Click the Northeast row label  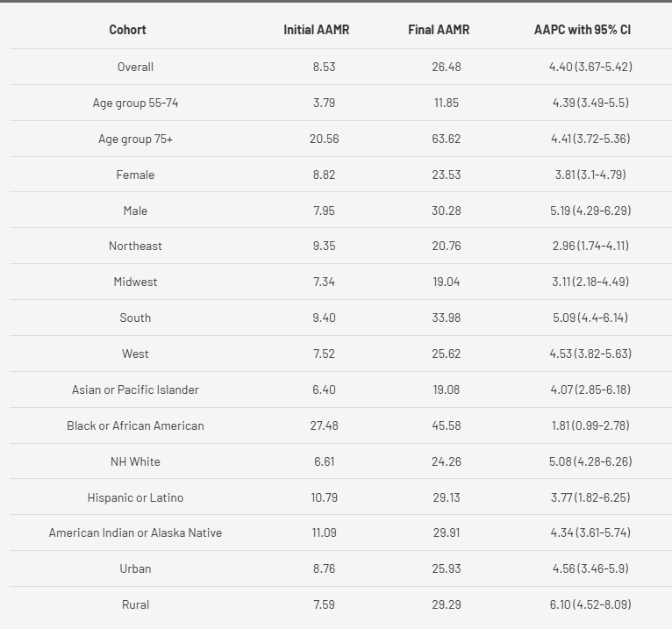135,246
